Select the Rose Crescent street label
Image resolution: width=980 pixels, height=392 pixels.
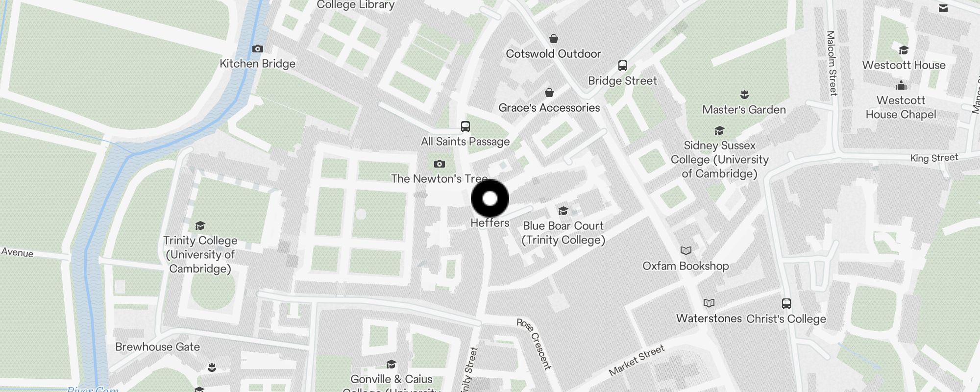534,343
